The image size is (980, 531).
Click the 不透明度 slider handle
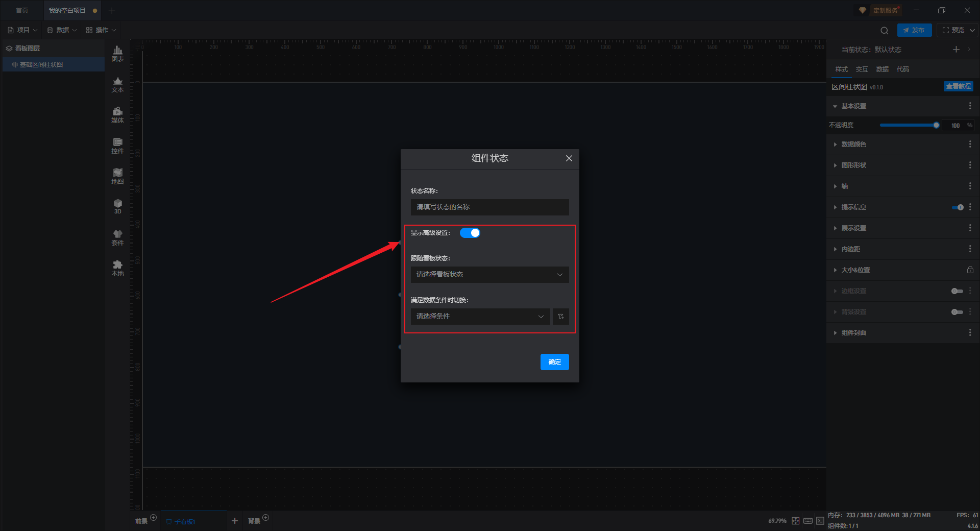(x=936, y=125)
